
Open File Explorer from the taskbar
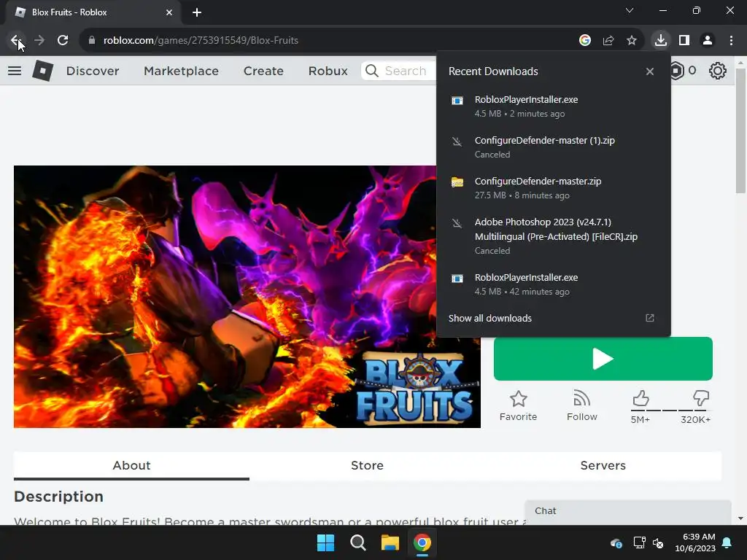pos(390,542)
